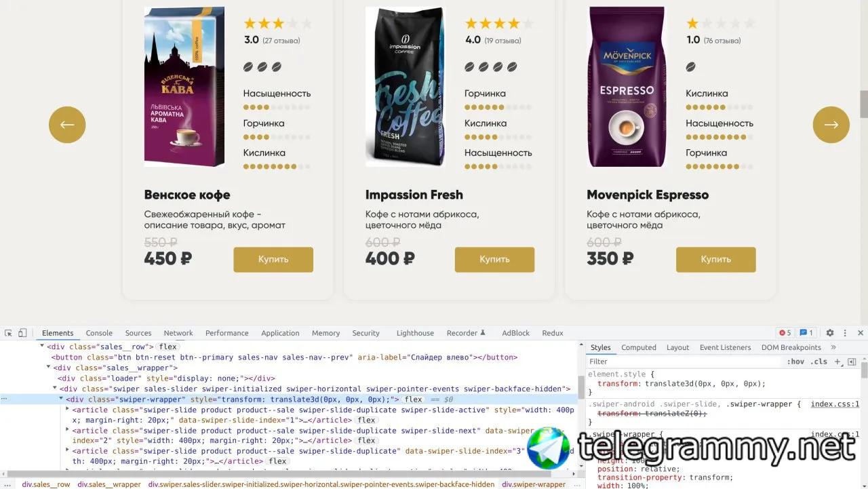Toggle the device toolbar icon

pos(22,333)
